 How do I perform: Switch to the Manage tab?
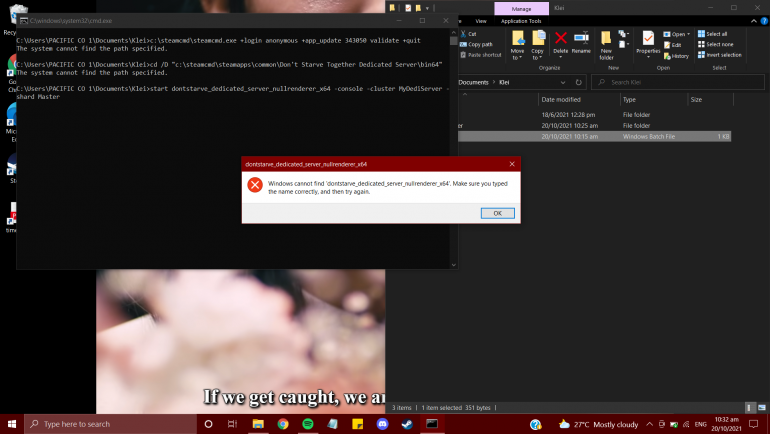(521, 9)
